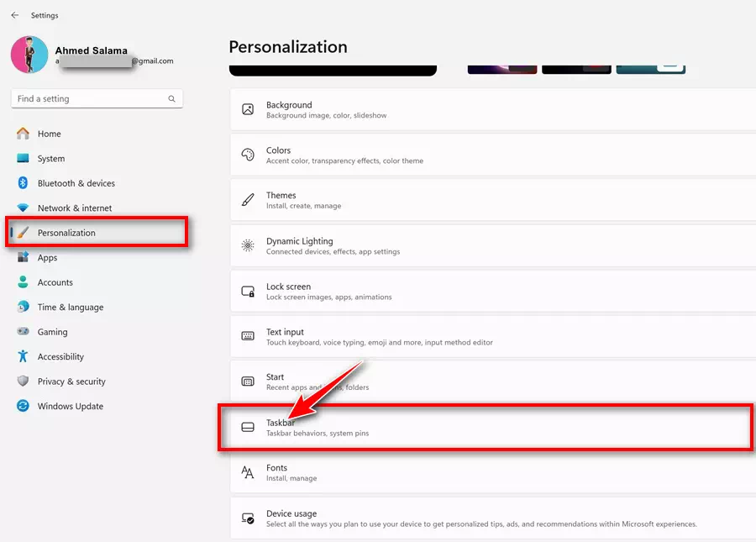Go to Network & internet settings

[x=74, y=208]
